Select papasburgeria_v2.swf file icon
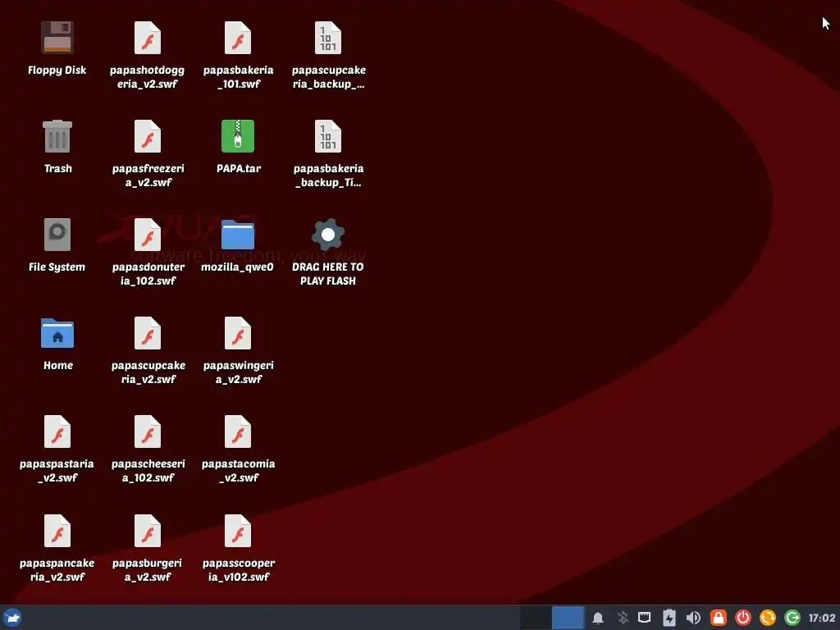Image resolution: width=840 pixels, height=630 pixels. tap(148, 531)
